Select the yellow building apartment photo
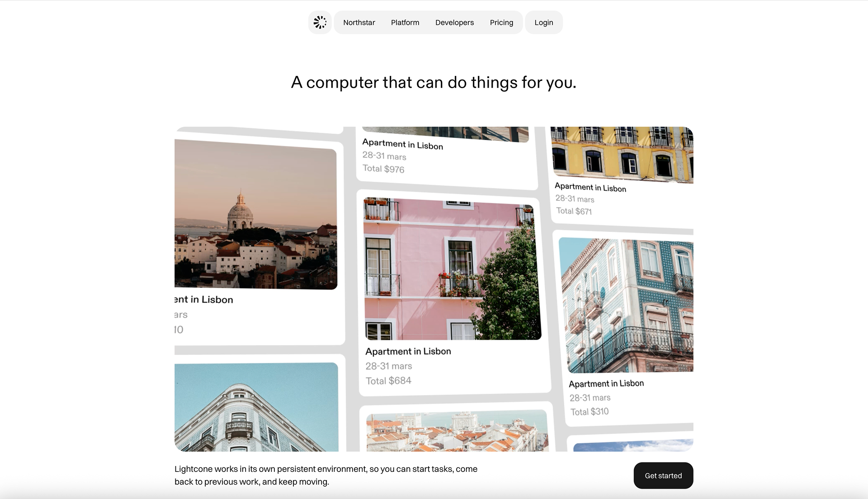868x499 pixels. (622, 153)
